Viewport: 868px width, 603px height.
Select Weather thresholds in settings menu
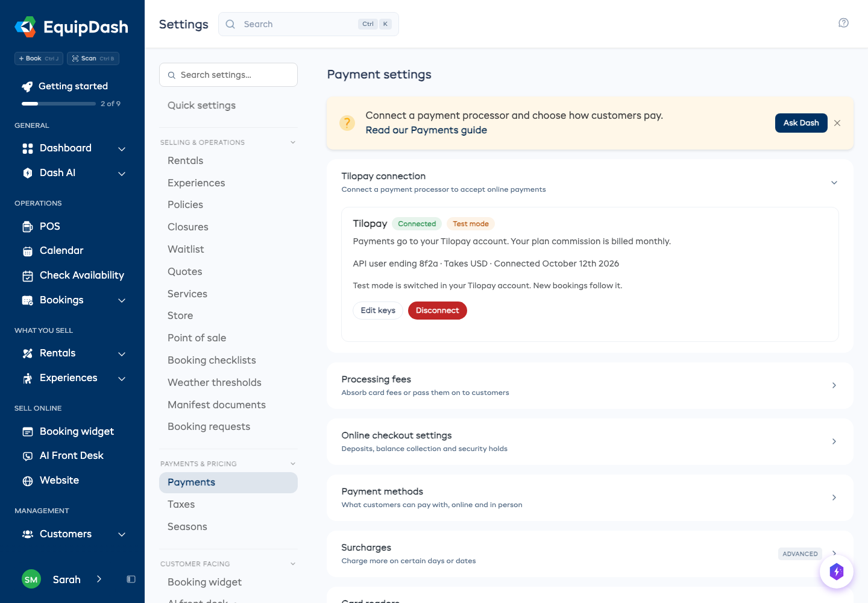coord(228,383)
